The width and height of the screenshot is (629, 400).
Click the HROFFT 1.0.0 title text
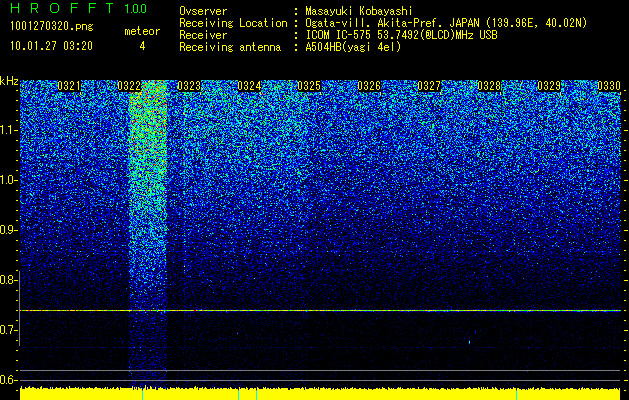pos(79,8)
